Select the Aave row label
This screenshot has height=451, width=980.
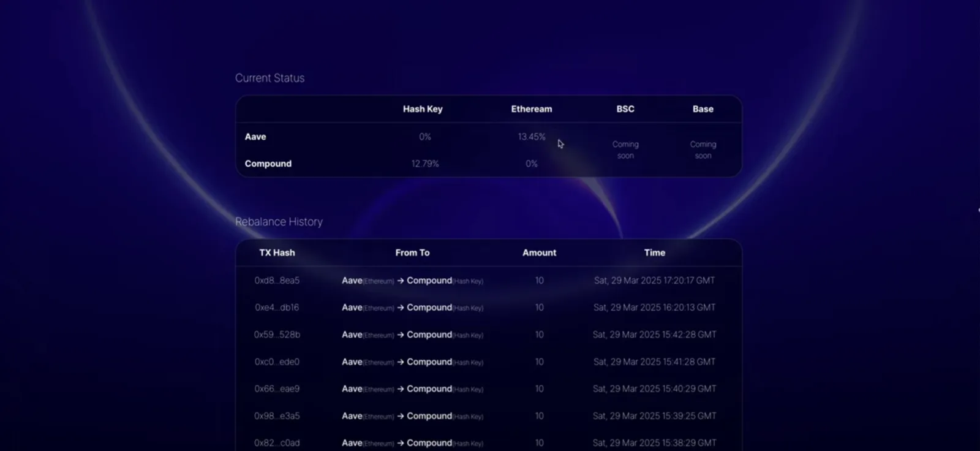(x=255, y=137)
